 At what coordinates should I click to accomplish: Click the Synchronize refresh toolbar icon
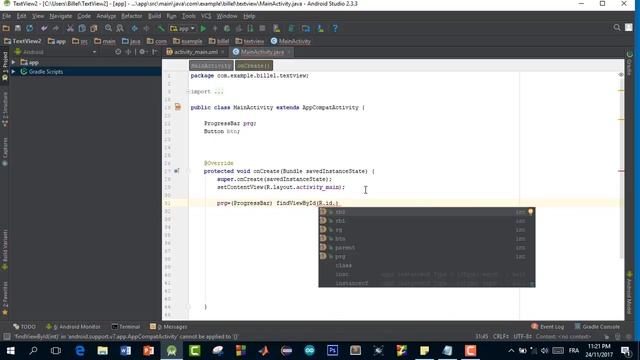coord(30,28)
